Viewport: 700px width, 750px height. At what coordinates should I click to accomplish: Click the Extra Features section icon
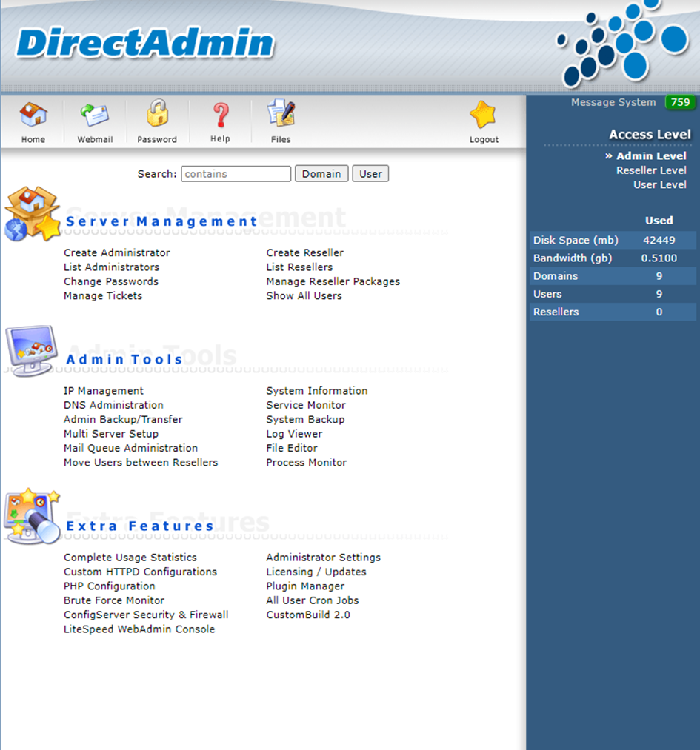[x=32, y=516]
